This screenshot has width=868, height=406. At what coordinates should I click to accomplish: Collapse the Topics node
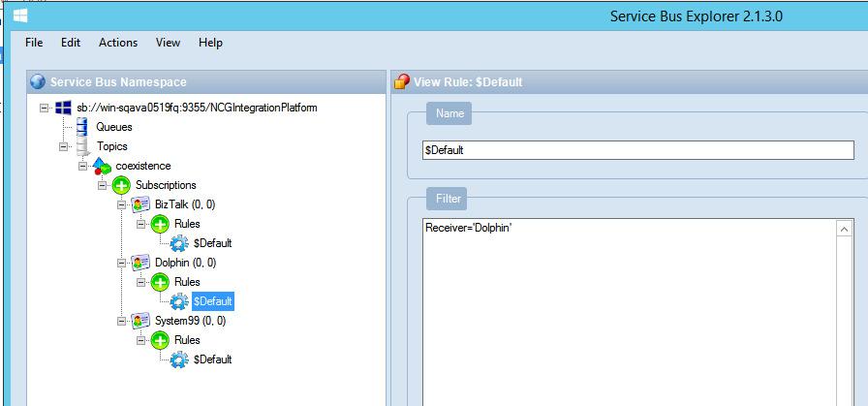pos(63,146)
